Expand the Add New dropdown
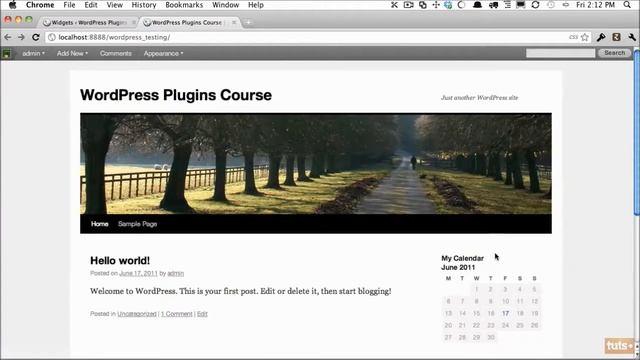 72,53
